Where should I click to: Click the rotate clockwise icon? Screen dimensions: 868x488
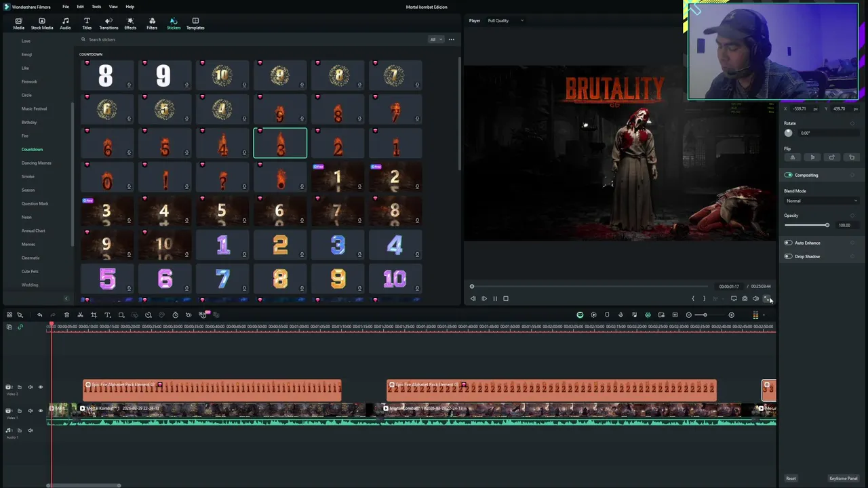click(832, 157)
